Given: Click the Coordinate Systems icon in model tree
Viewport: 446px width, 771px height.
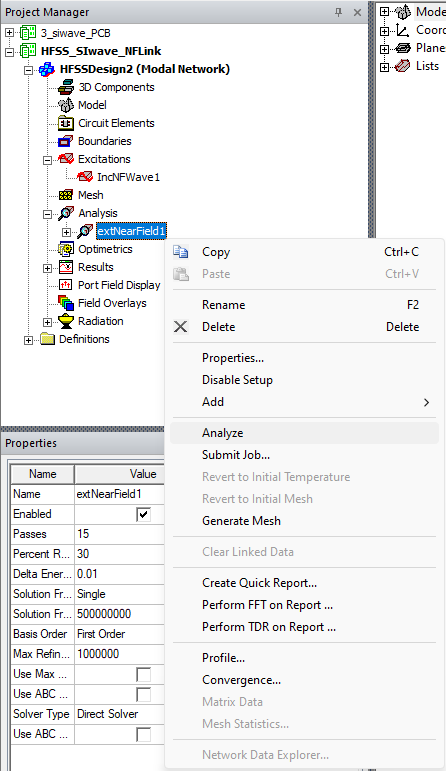Looking at the screenshot, I should pyautogui.click(x=402, y=30).
